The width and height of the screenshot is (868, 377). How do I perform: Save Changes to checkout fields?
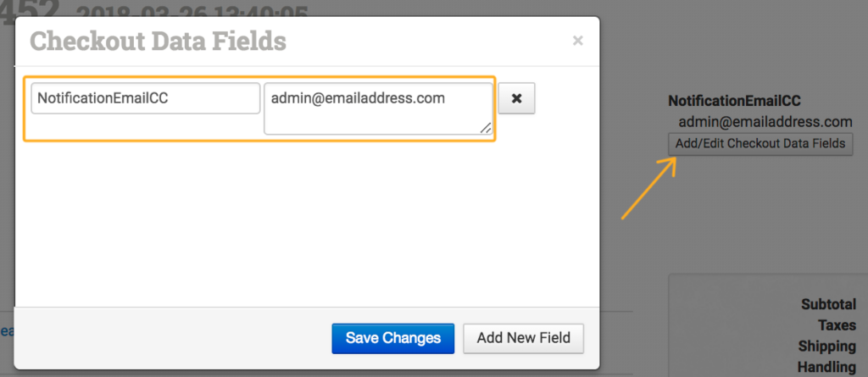[x=393, y=338]
